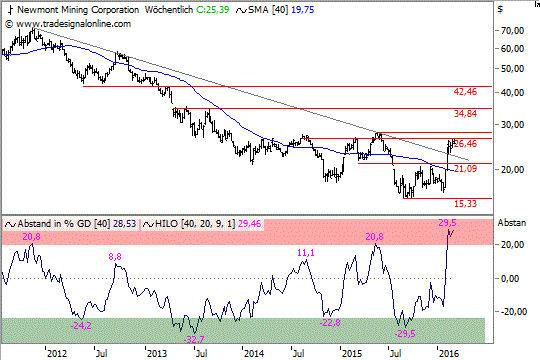
Task: Click the 42,46 resistance level label
Action: point(465,92)
